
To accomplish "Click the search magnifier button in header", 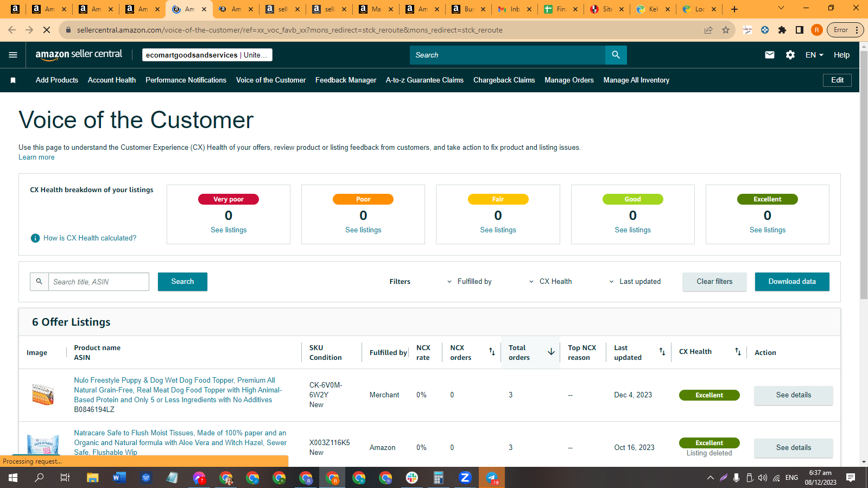I will [x=616, y=55].
